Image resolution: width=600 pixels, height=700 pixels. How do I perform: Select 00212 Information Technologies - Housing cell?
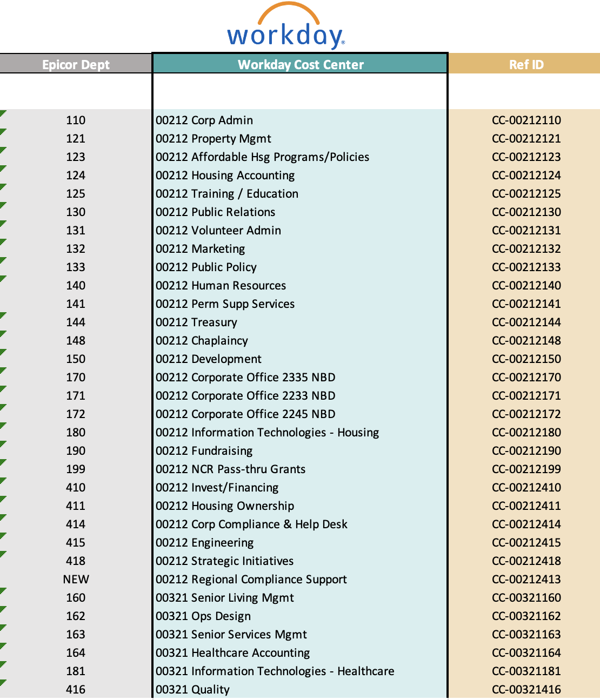pos(301,432)
